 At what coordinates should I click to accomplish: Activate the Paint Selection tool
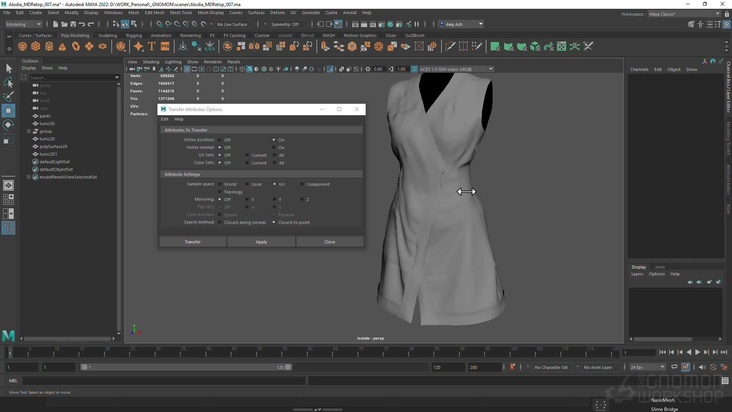pos(8,97)
